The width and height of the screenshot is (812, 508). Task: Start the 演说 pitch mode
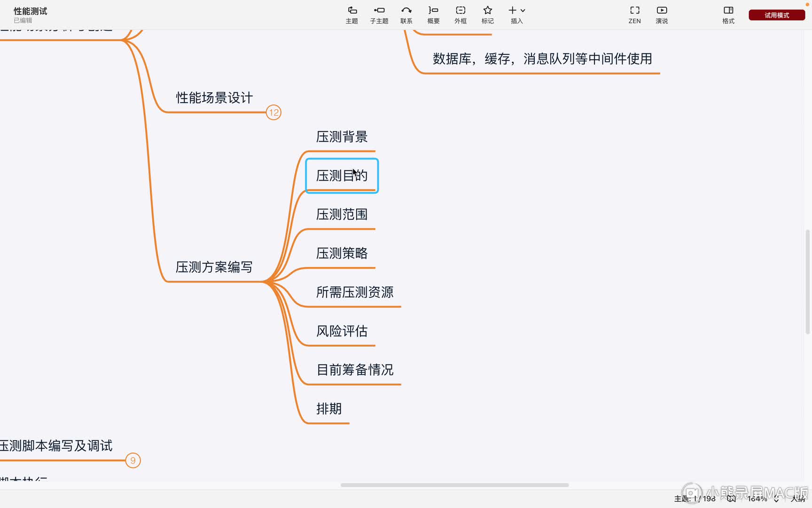(662, 15)
